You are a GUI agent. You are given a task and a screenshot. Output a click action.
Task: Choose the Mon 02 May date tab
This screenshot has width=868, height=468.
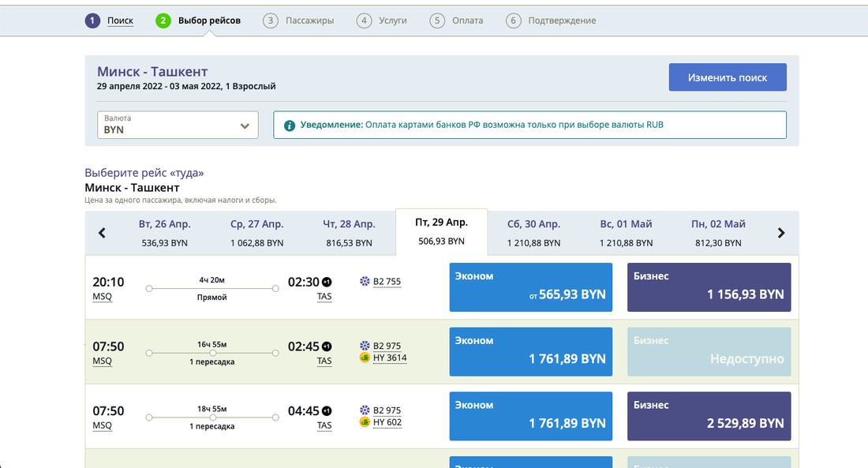pos(718,233)
